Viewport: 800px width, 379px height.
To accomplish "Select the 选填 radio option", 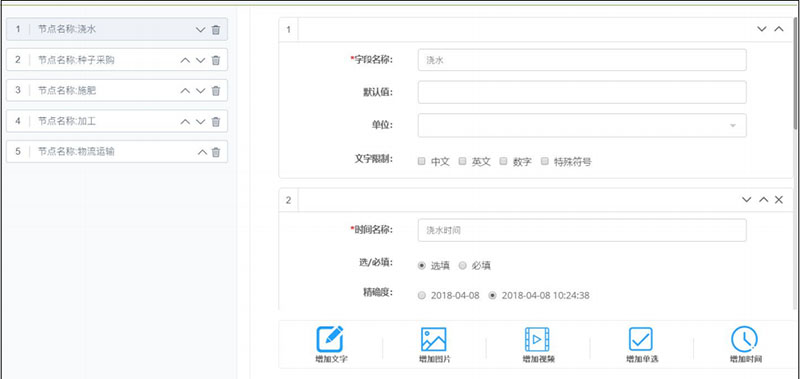I will click(421, 265).
